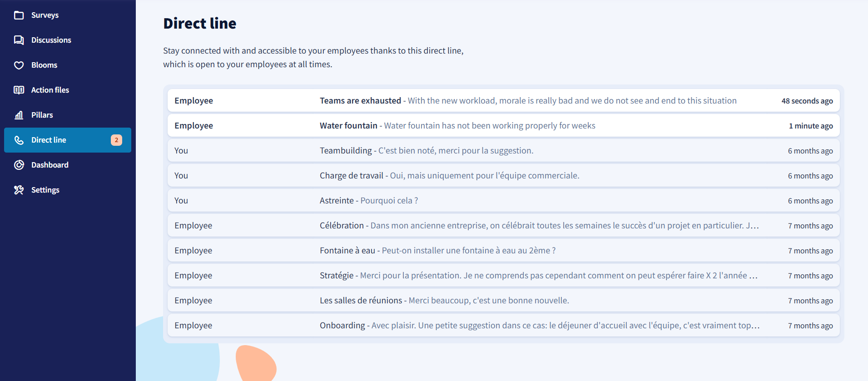Open the Dashboard page
The width and height of the screenshot is (868, 381).
[68, 165]
